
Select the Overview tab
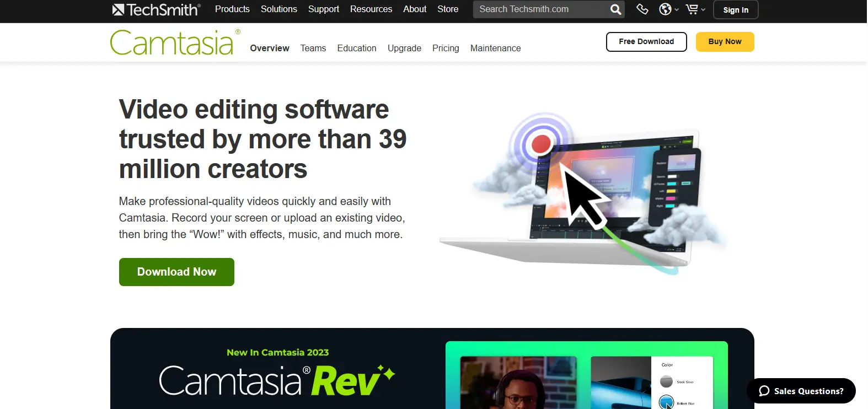click(x=270, y=48)
